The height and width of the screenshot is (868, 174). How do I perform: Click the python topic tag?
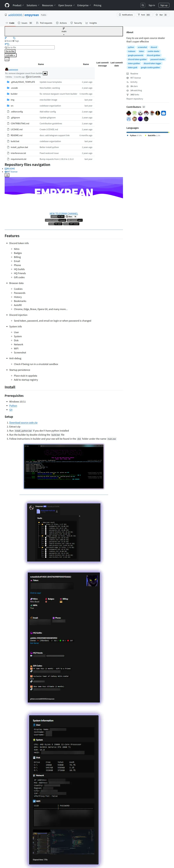(131, 47)
